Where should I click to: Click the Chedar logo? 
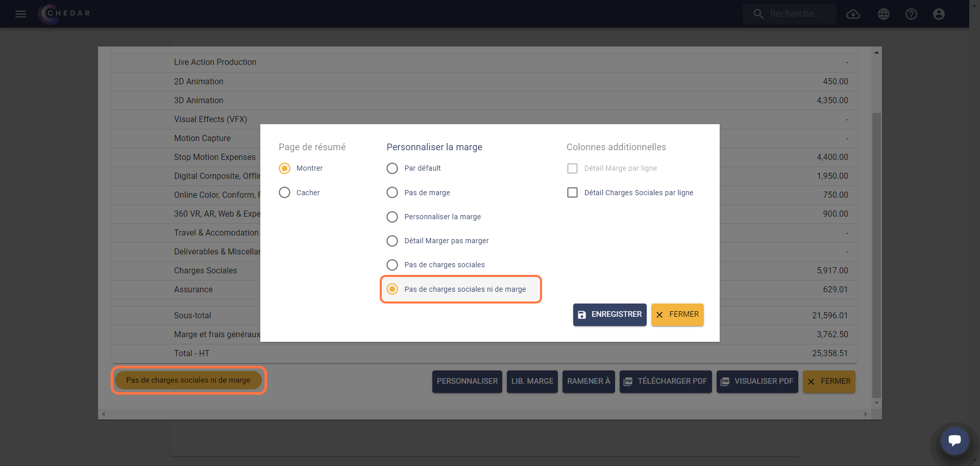click(x=65, y=13)
